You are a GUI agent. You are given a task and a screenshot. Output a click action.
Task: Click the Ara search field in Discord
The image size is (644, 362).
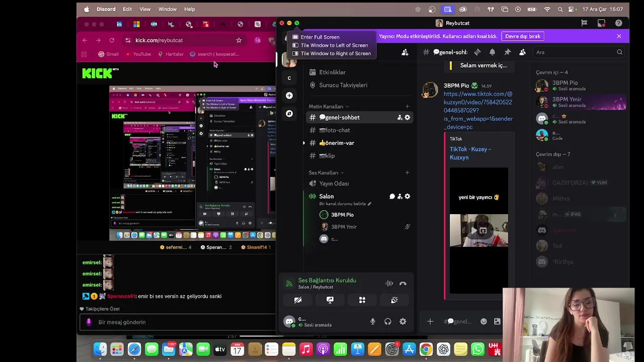[x=579, y=52]
